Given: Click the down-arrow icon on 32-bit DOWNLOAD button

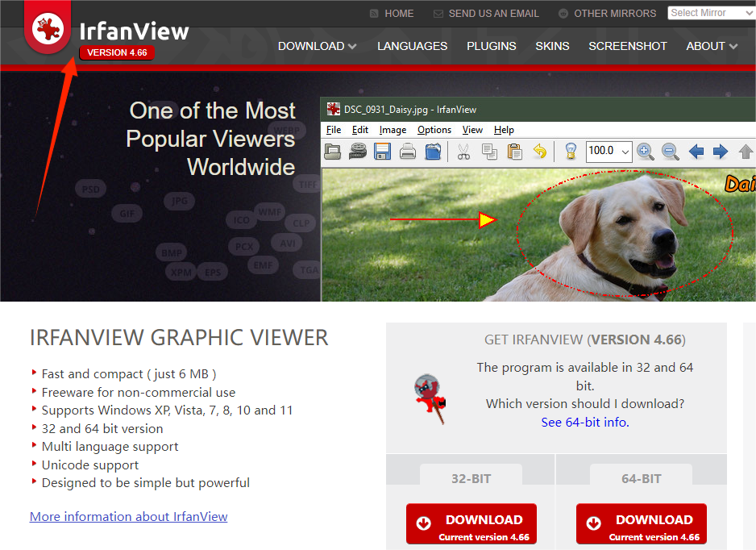Looking at the screenshot, I should tap(424, 523).
